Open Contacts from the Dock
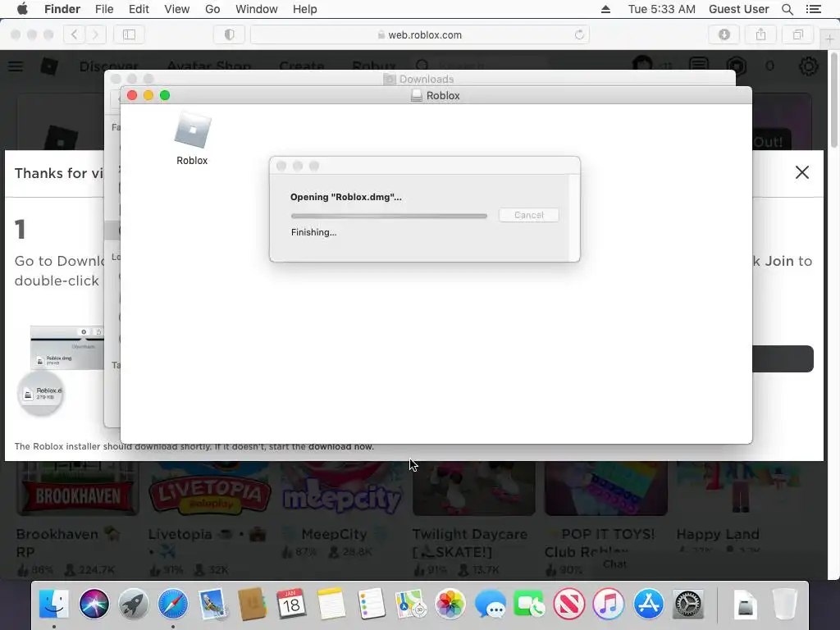The image size is (840, 630). [x=252, y=604]
